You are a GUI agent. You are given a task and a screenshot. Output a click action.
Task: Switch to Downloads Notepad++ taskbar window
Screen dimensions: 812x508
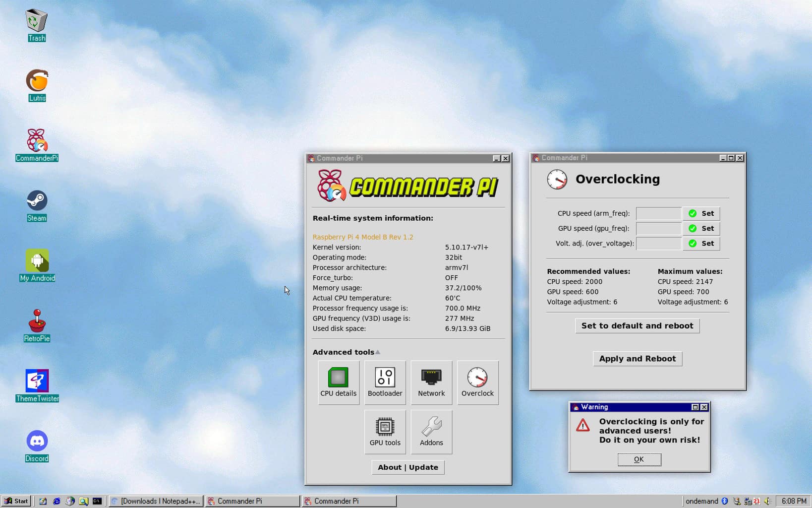pos(156,501)
